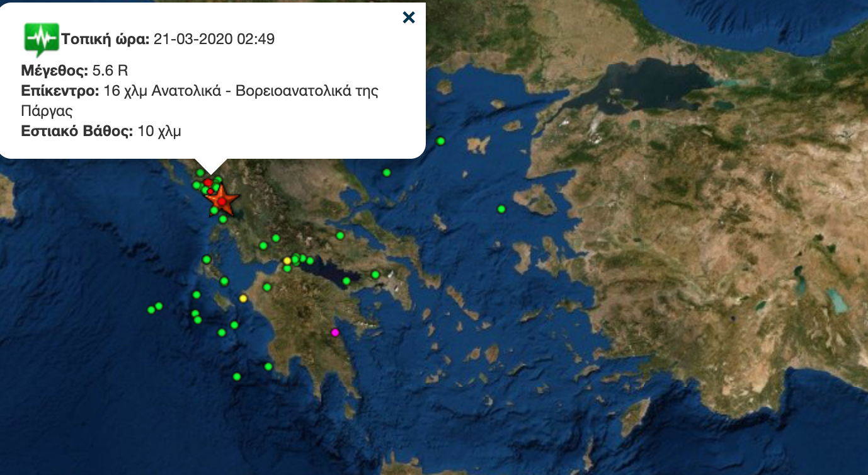The width and height of the screenshot is (868, 475).
Task: Select green dot east of Thessaly coast
Action: pos(387,172)
